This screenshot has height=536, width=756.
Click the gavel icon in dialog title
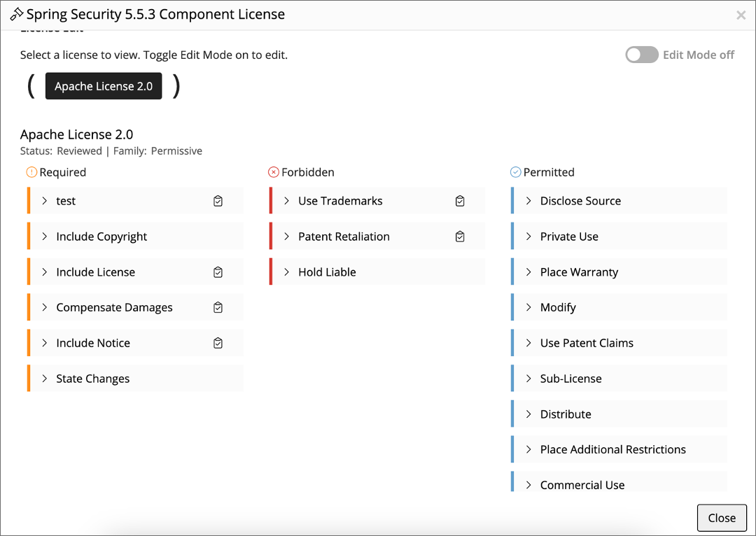click(x=16, y=15)
